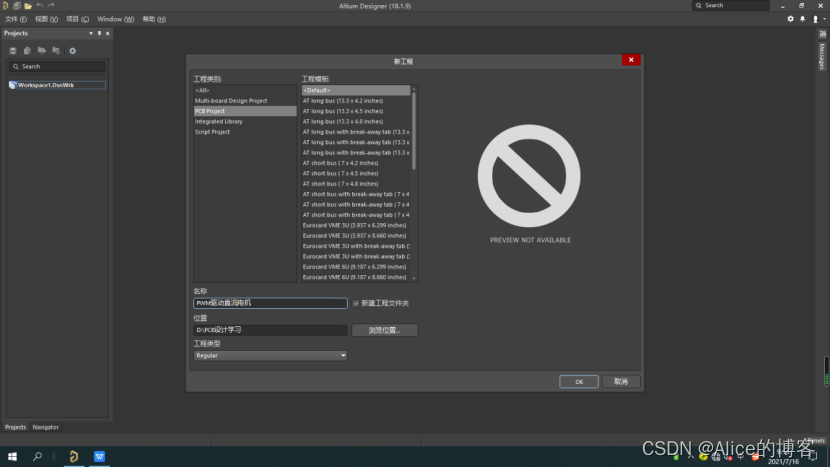Click the save all documents icon in title bar

[17, 6]
